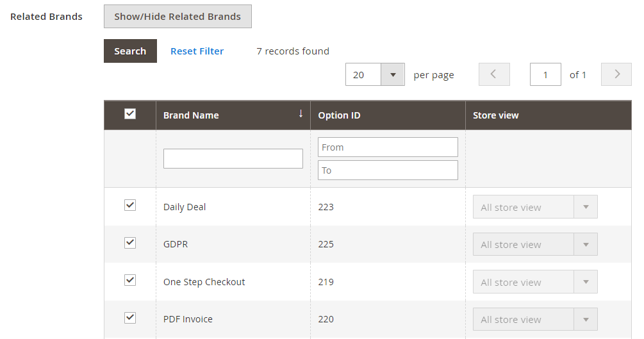Image resolution: width=644 pixels, height=339 pixels.
Task: Uncheck the PDF Invoice row checkbox
Action: click(130, 318)
